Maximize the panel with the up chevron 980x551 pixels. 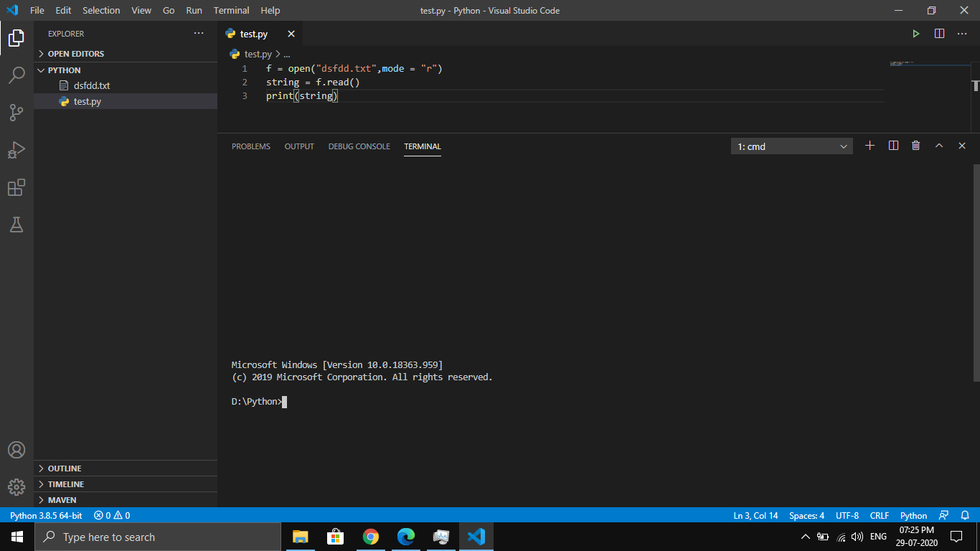click(939, 146)
